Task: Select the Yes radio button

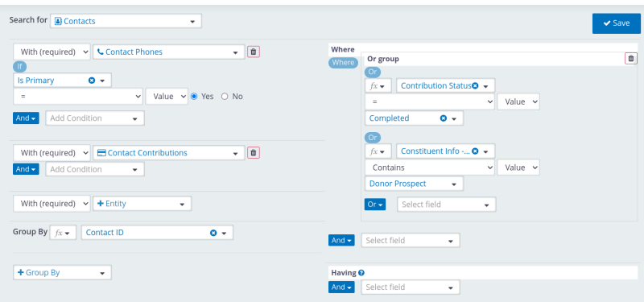Action: pyautogui.click(x=194, y=97)
